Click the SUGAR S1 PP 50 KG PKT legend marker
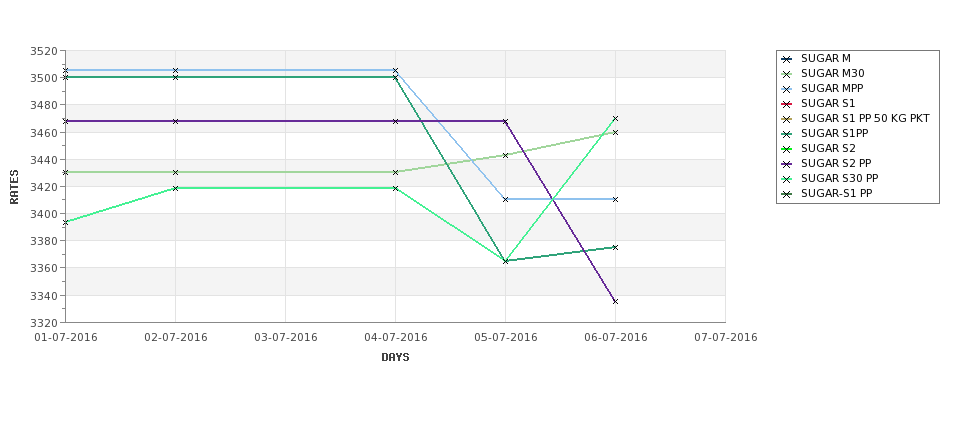 pyautogui.click(x=787, y=119)
